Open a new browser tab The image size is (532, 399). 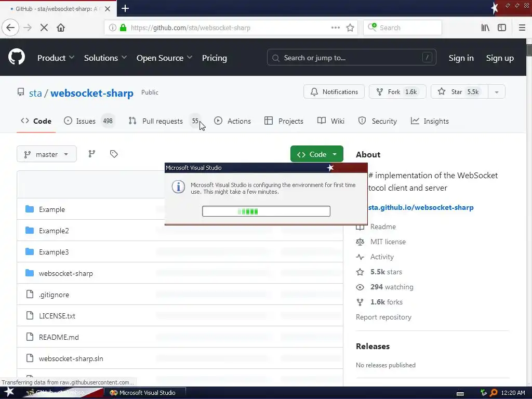(x=125, y=8)
